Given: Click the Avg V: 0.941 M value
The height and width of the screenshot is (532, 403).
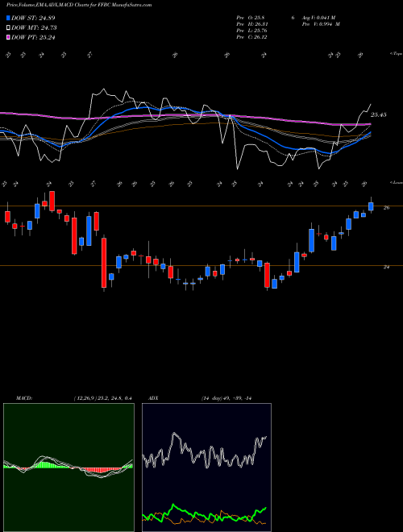Looking at the screenshot, I should [x=318, y=18].
